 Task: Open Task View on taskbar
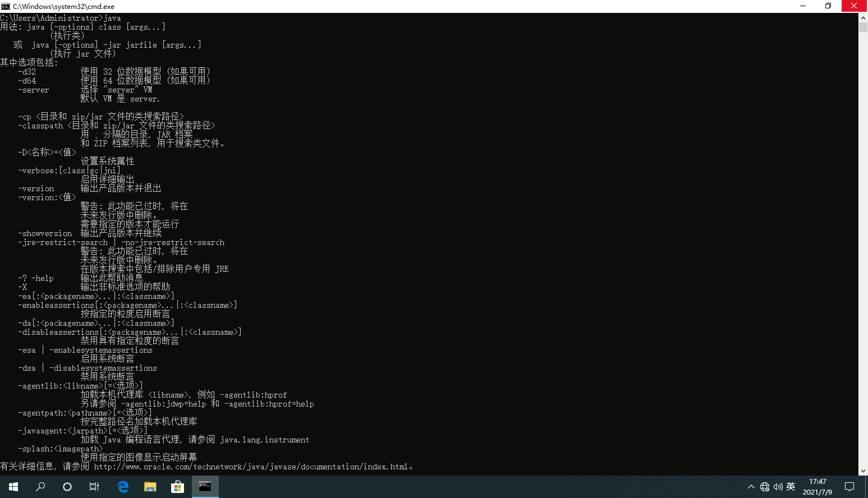94,487
